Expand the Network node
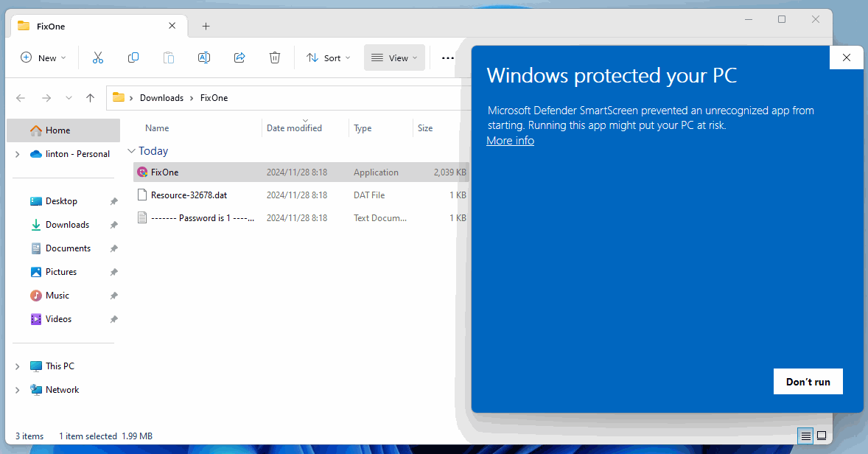The width and height of the screenshot is (868, 454). click(17, 390)
